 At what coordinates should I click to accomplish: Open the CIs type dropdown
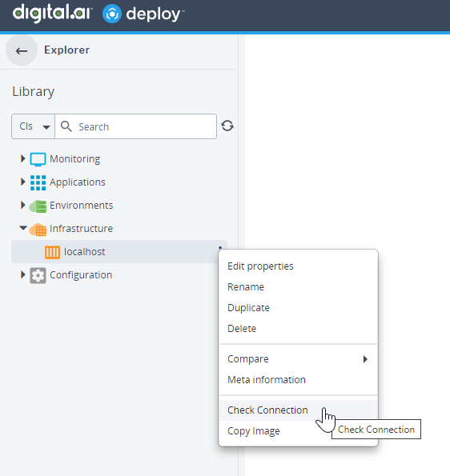[x=33, y=126]
